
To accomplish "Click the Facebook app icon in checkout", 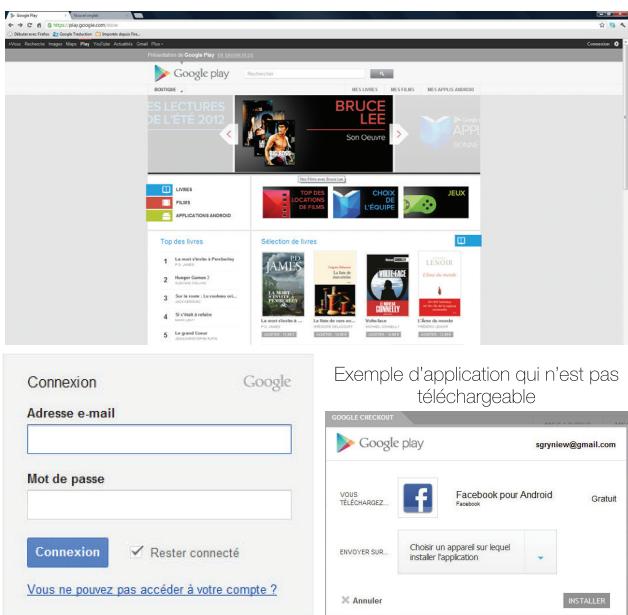I will [x=417, y=498].
